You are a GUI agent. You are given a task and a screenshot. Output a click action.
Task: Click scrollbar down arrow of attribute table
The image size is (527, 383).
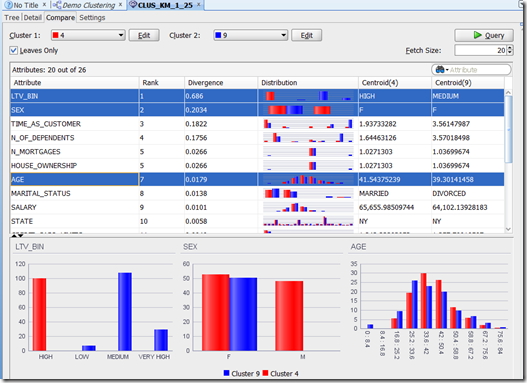[508, 229]
